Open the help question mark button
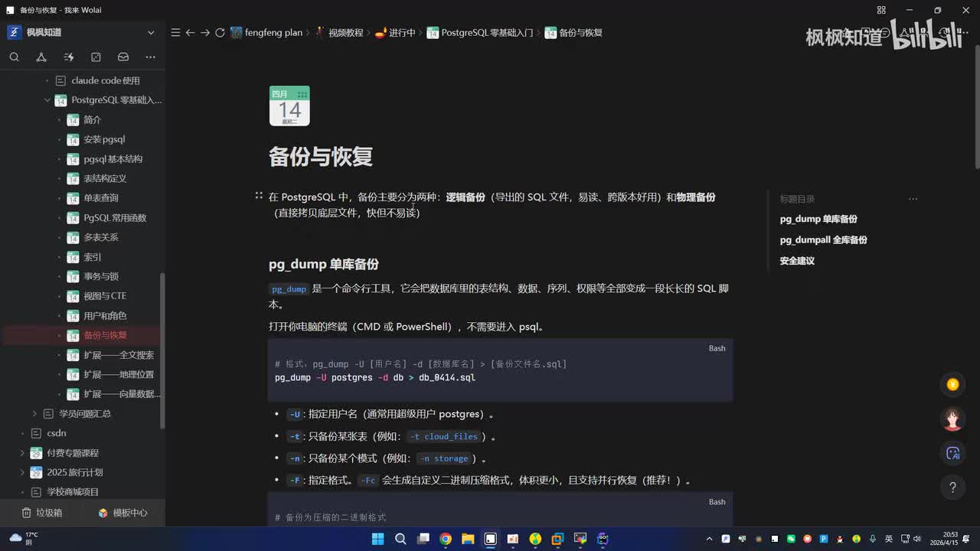 pos(952,487)
